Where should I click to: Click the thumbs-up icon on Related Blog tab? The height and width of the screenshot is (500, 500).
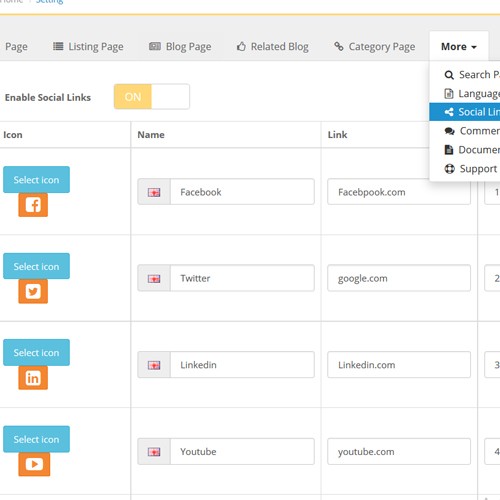(241, 46)
